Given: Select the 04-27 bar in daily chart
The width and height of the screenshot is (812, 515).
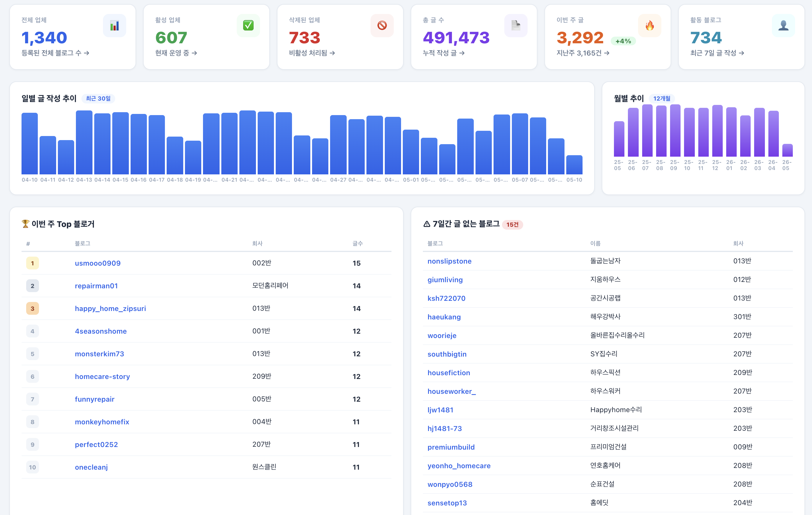Looking at the screenshot, I should tap(338, 145).
